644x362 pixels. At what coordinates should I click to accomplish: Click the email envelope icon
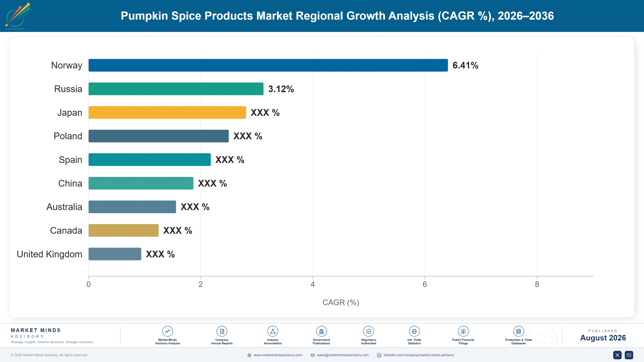tap(313, 355)
